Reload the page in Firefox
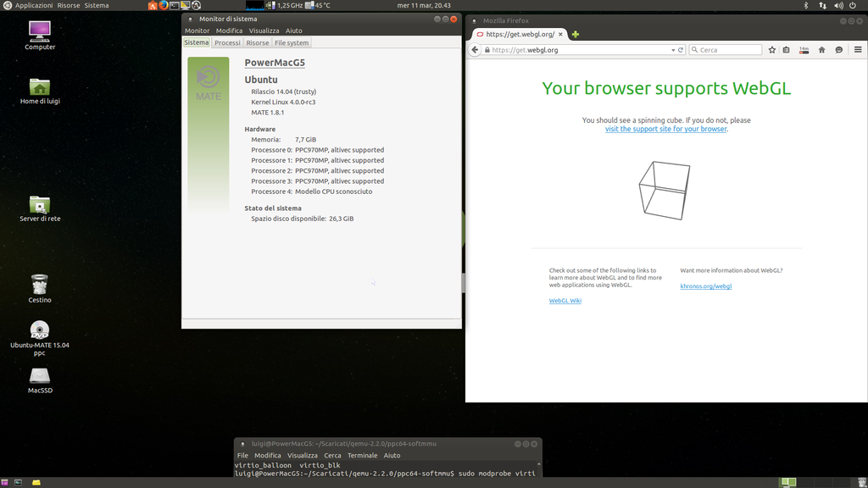The height and width of the screenshot is (488, 868). [x=681, y=50]
